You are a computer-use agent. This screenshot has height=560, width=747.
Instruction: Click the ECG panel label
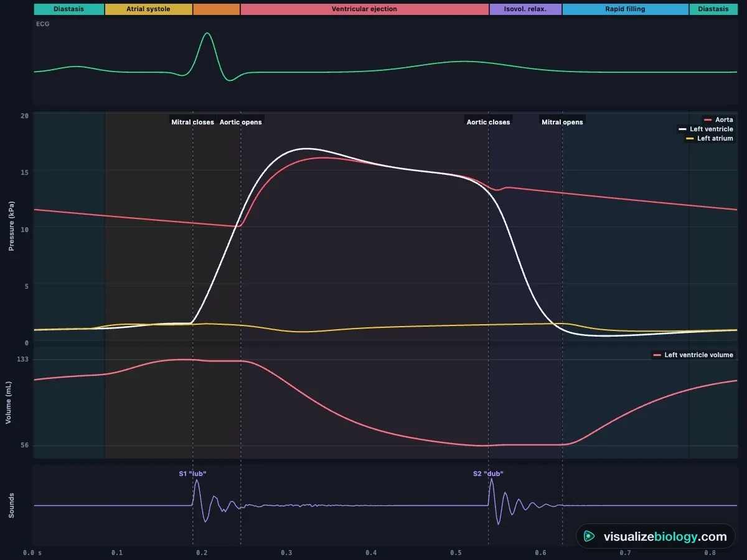point(43,24)
